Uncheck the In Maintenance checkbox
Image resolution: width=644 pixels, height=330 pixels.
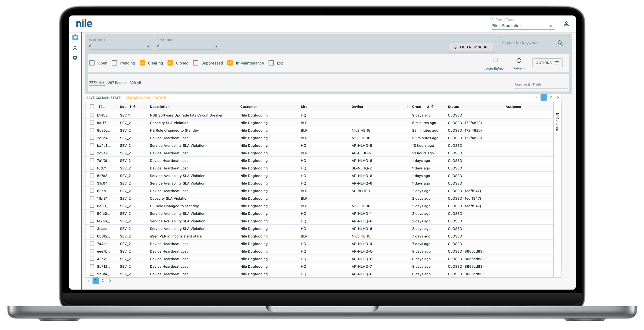click(x=230, y=63)
